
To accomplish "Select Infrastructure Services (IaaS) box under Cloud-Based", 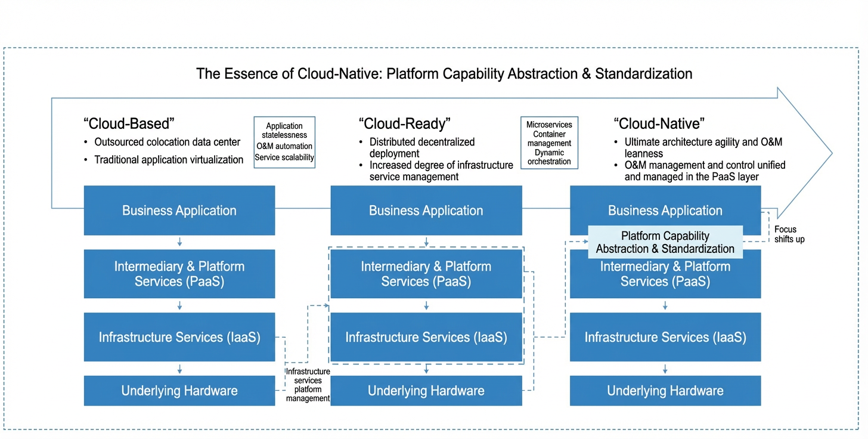I will (179, 337).
